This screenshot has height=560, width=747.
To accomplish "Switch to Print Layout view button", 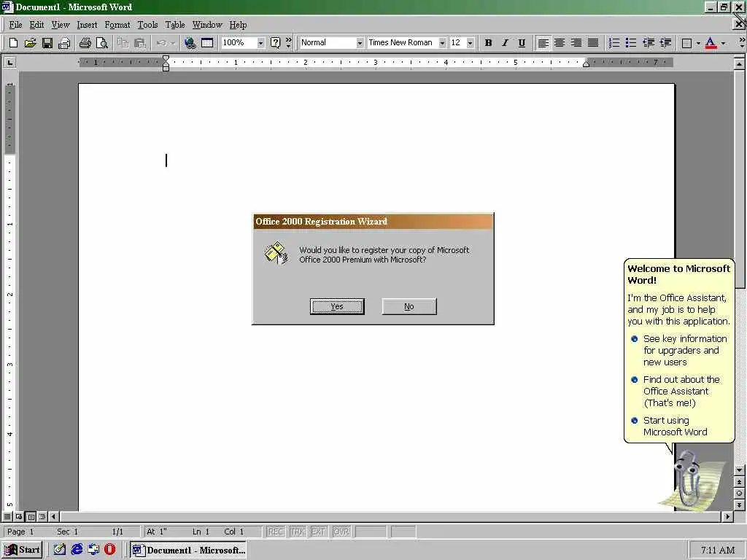I will point(31,516).
